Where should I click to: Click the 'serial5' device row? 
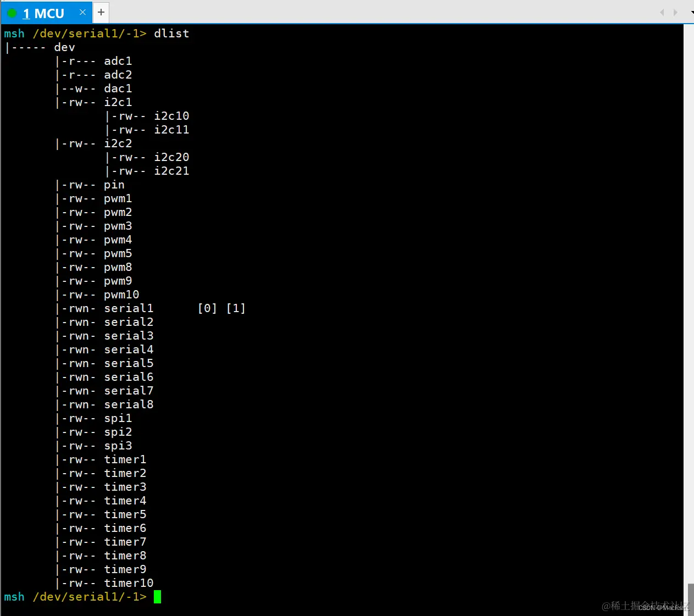point(104,363)
